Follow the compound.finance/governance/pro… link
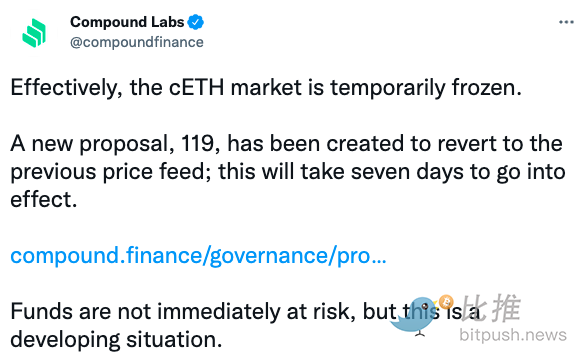This screenshot has height=362, width=587. coord(198,256)
